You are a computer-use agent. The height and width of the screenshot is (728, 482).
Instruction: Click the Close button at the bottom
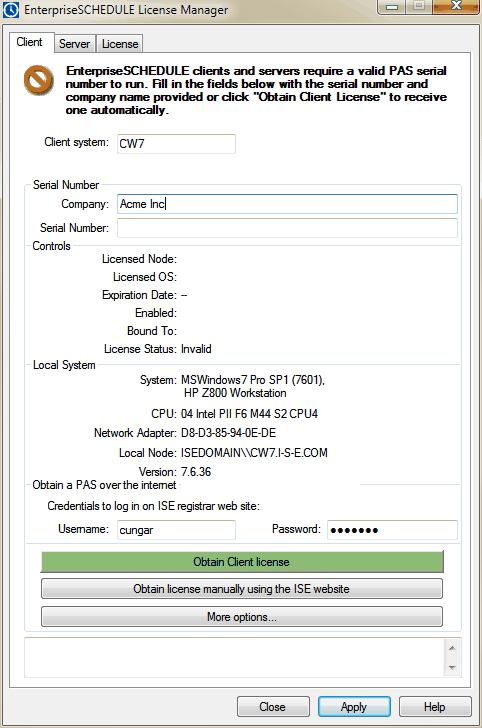(273, 707)
